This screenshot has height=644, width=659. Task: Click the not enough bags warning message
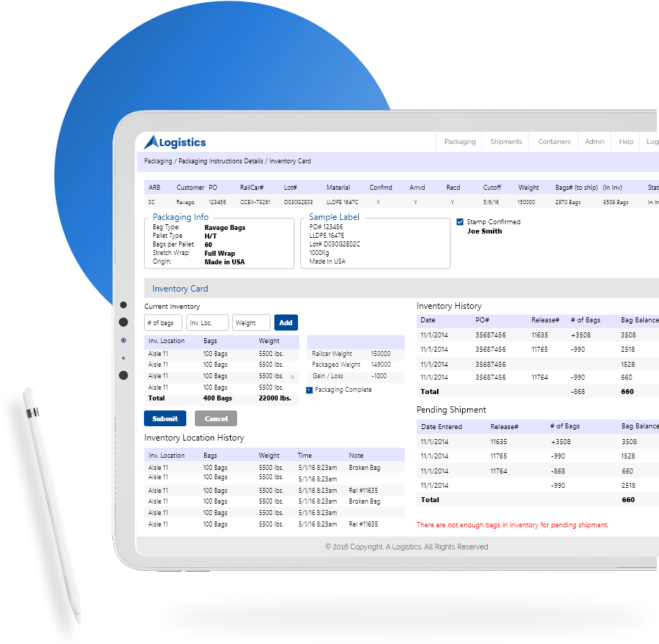[512, 524]
